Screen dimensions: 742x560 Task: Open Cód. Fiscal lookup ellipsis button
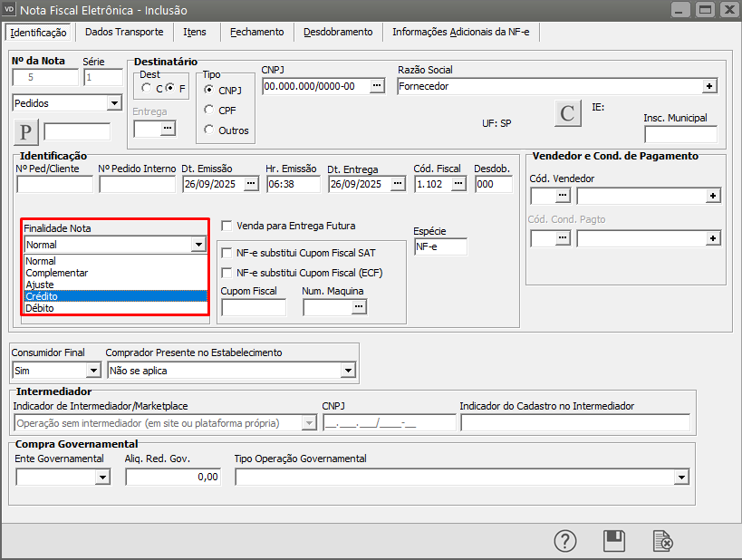[458, 184]
